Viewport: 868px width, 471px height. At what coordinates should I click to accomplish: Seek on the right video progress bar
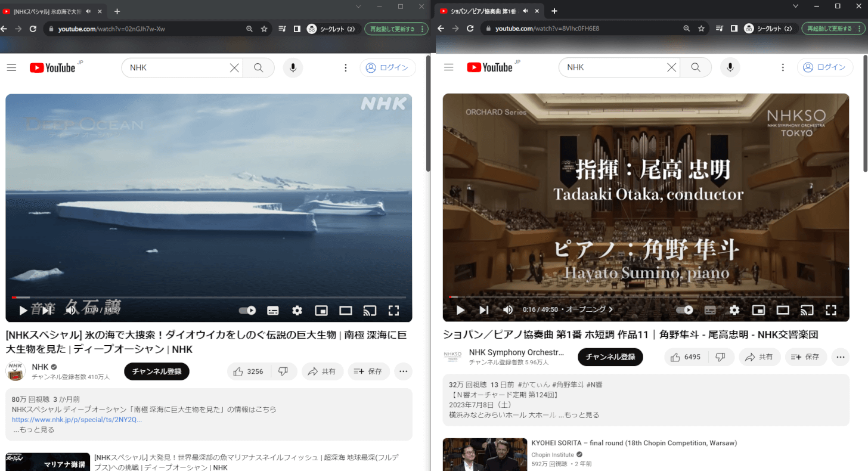tap(646, 296)
